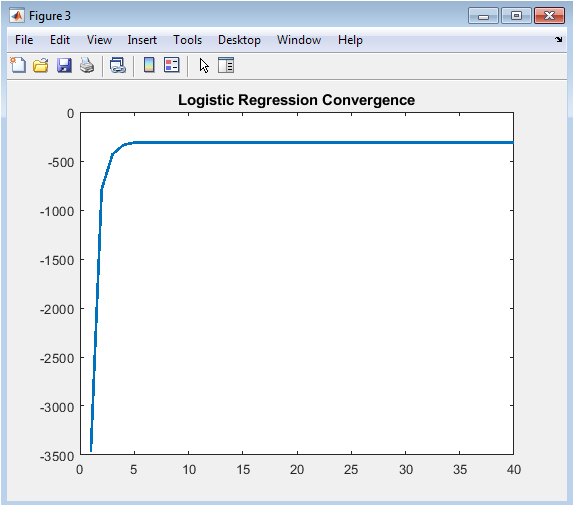The width and height of the screenshot is (574, 506).
Task: Click the New Figure toolbar icon
Action: [18, 65]
